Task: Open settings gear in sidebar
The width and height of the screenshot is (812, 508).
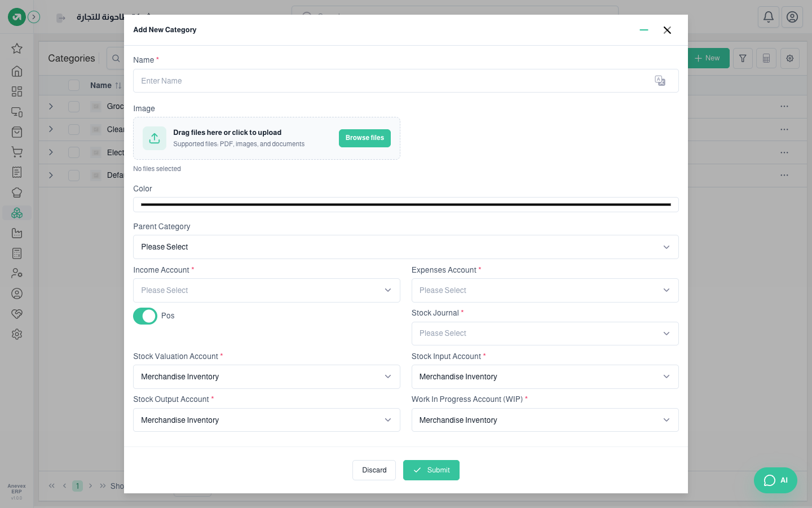Action: point(17,334)
